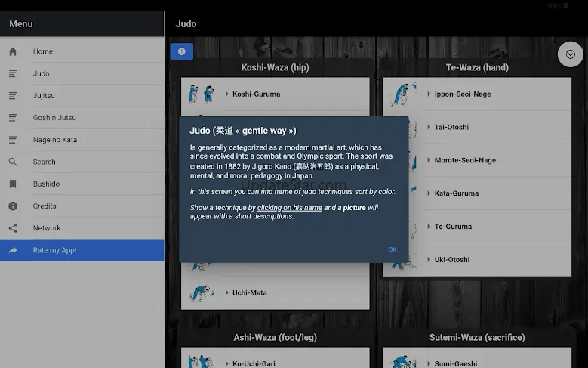Open Jujitsu from the menu
The height and width of the screenshot is (368, 588).
(x=44, y=96)
